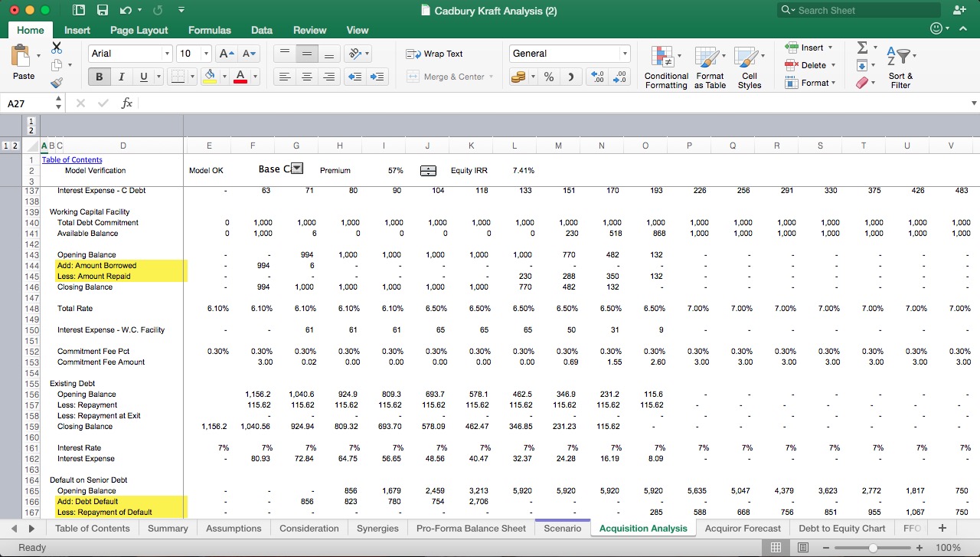This screenshot has height=557, width=980.
Task: Increase indent of cell contents
Action: (x=377, y=77)
